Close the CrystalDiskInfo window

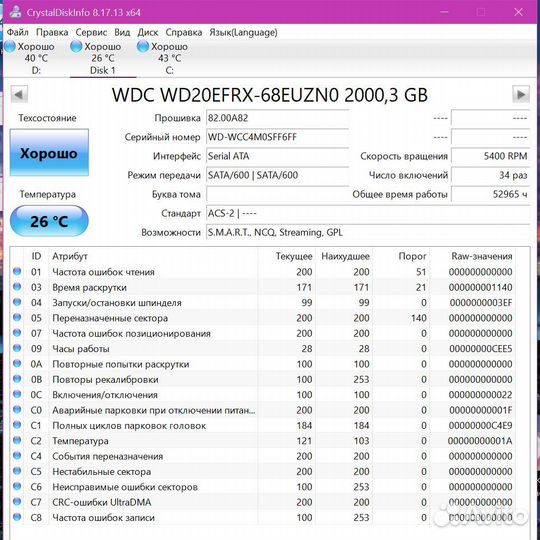click(518, 12)
